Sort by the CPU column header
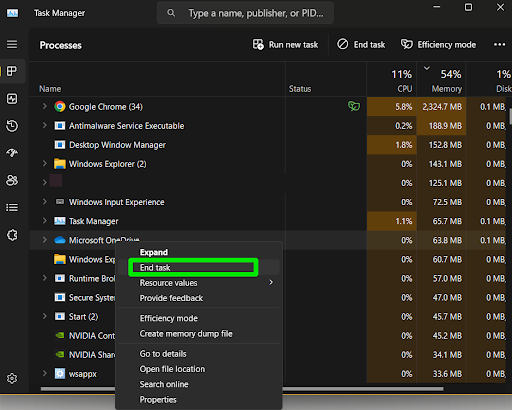 click(392, 80)
